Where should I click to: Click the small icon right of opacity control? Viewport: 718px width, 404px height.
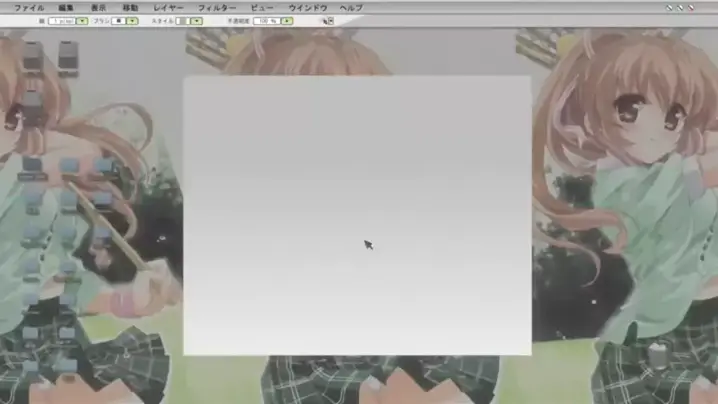[327, 20]
